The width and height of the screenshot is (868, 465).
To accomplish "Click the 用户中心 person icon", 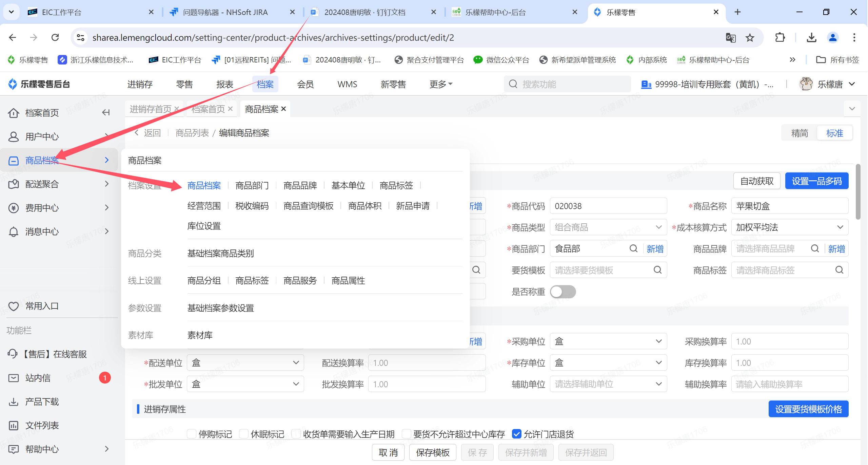I will click(14, 136).
